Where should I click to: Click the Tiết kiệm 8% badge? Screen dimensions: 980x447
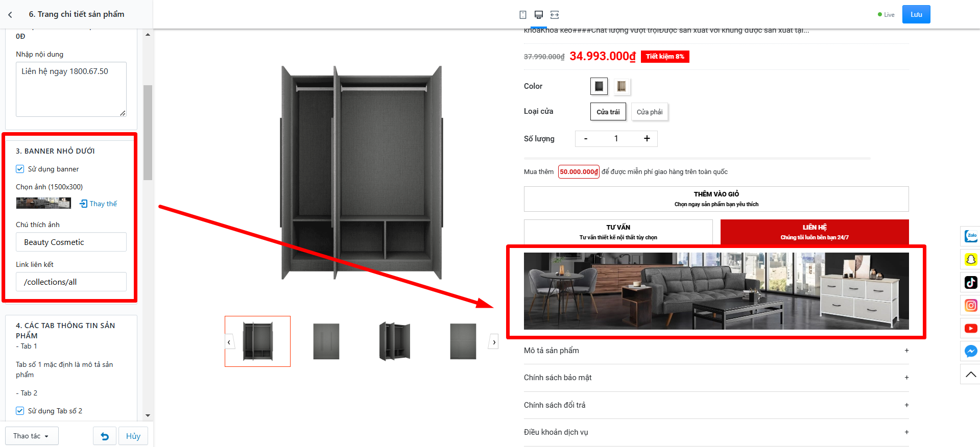(x=665, y=57)
